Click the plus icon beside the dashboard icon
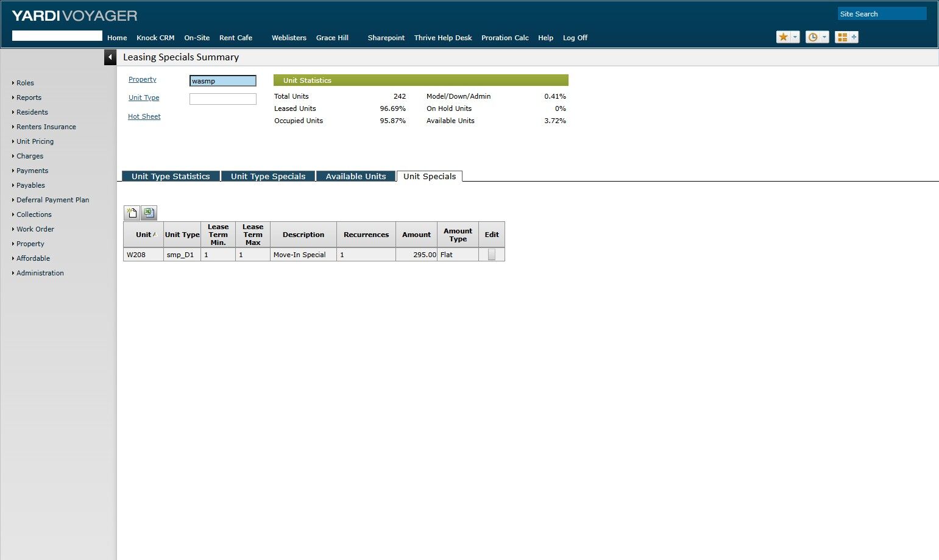 (x=854, y=37)
